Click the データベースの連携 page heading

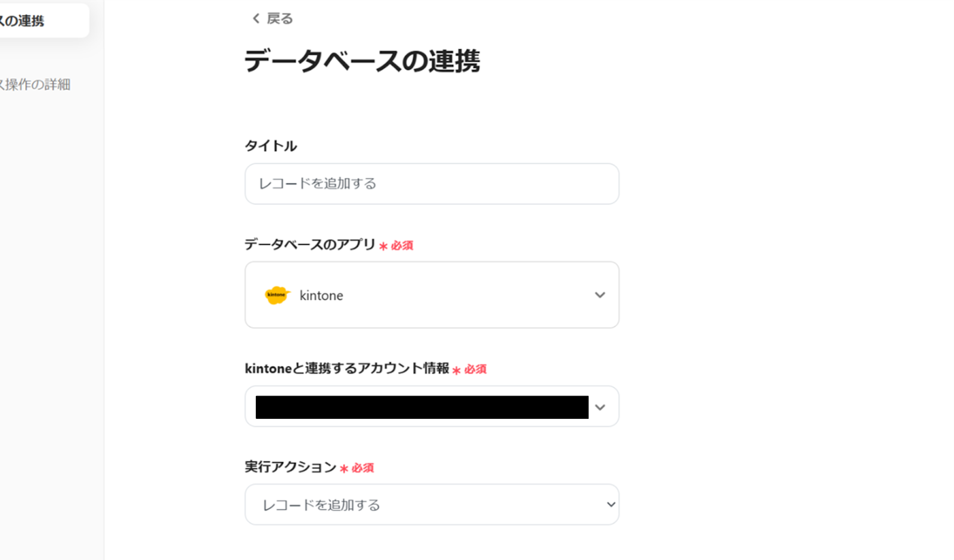click(362, 61)
